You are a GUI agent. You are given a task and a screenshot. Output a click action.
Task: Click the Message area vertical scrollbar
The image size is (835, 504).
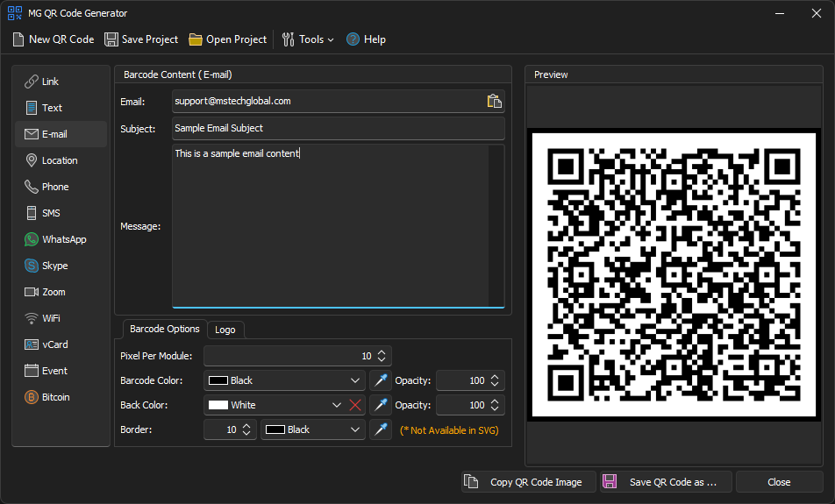496,225
